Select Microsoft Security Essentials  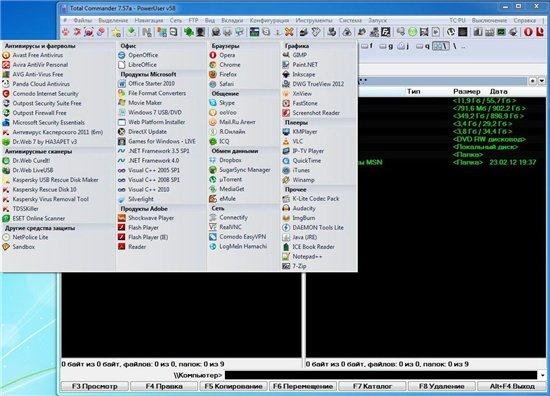[43, 122]
